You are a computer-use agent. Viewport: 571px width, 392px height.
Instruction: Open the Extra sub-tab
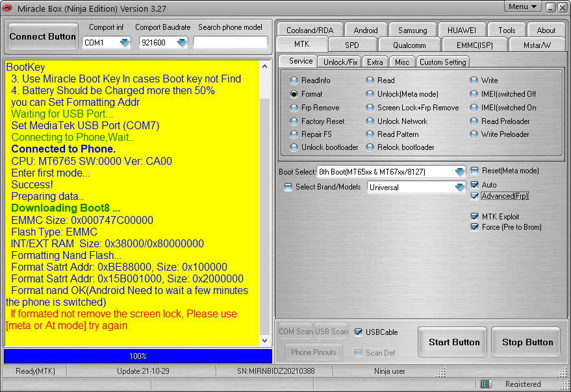click(375, 62)
